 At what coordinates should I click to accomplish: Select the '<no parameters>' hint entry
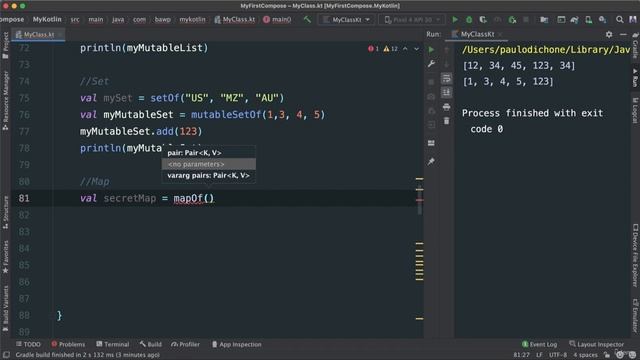point(209,164)
